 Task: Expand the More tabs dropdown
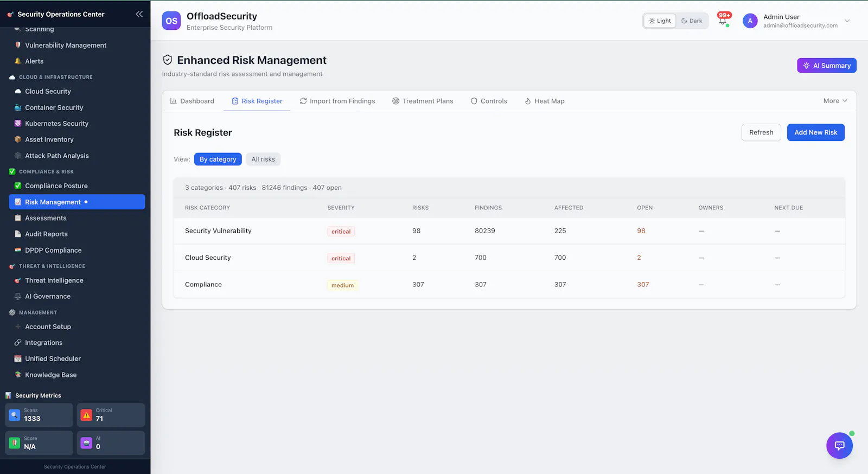(x=835, y=101)
